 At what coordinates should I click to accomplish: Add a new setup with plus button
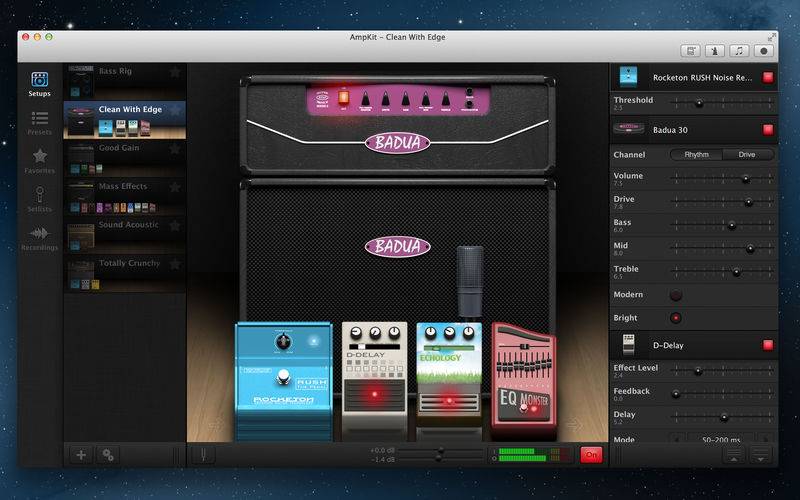point(81,455)
